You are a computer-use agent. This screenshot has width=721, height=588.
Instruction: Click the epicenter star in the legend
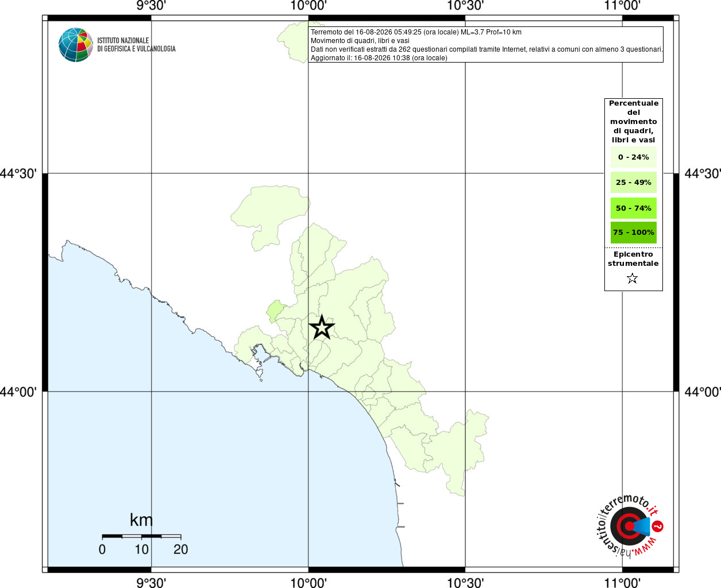633,278
